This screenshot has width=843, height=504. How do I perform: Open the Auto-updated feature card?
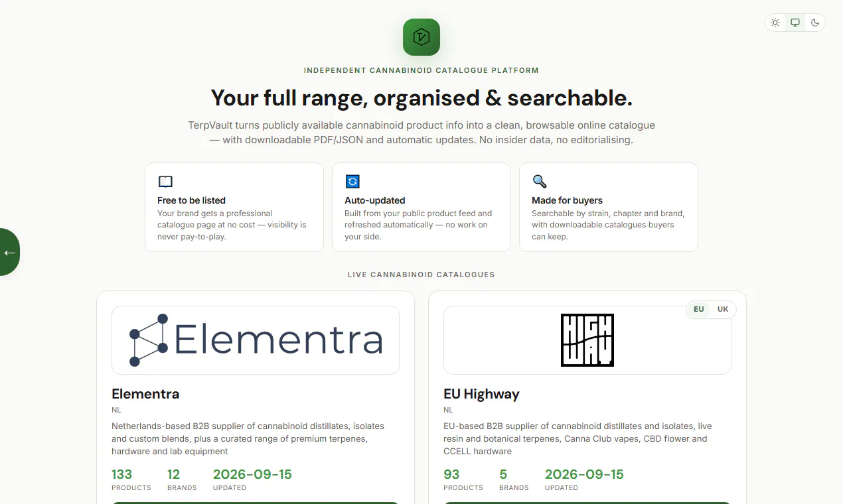tap(421, 208)
